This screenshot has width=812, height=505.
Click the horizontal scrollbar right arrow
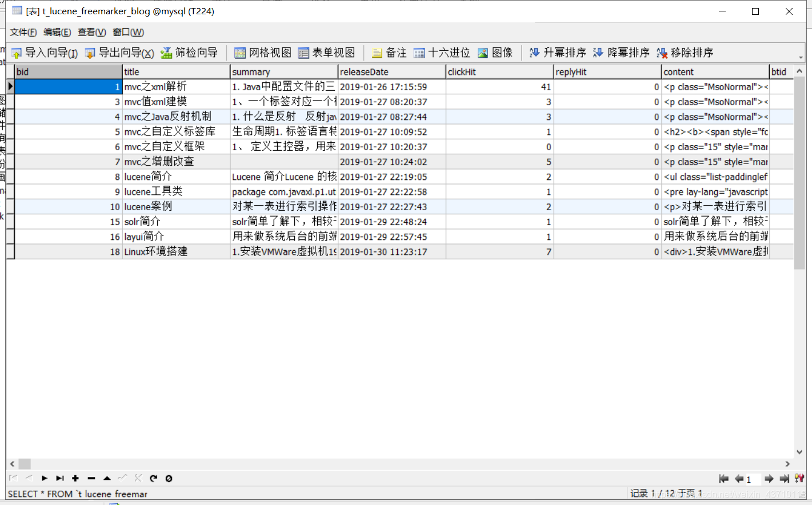tap(787, 464)
